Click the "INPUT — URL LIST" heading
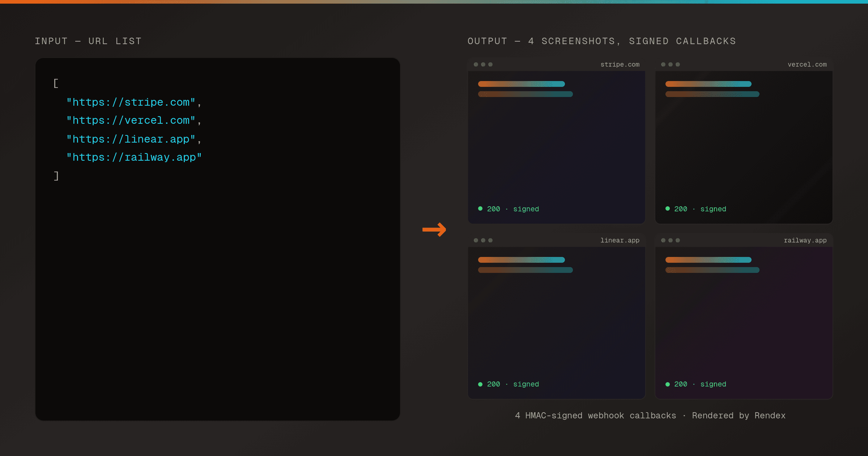The image size is (868, 456). pos(88,41)
